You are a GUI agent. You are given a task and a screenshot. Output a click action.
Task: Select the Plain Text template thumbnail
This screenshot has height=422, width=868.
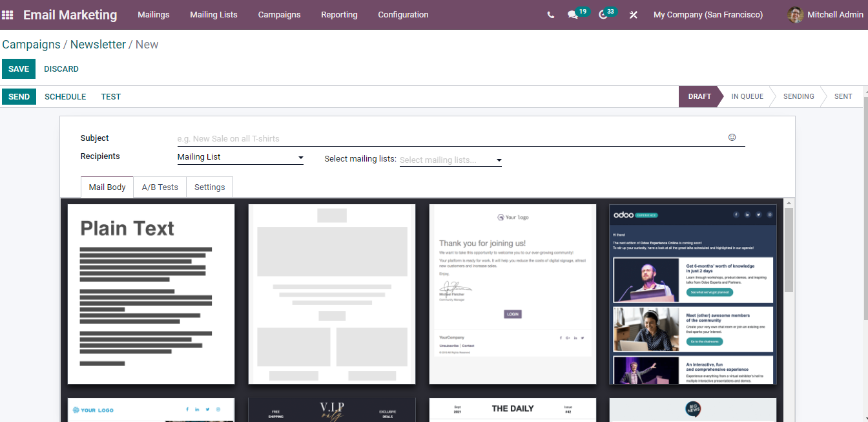tap(151, 294)
